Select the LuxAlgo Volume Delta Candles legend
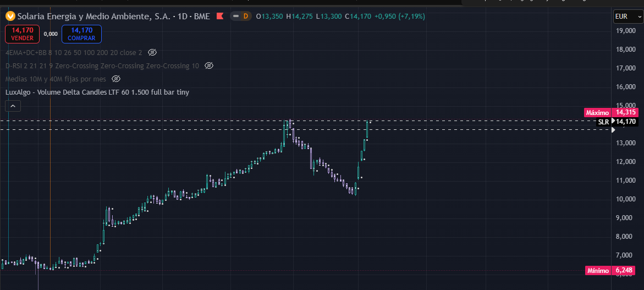The height and width of the screenshot is (290, 644). 97,92
